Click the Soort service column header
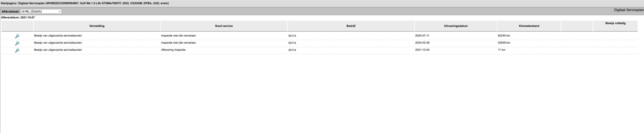The height and width of the screenshot is (133, 644). (x=224, y=26)
